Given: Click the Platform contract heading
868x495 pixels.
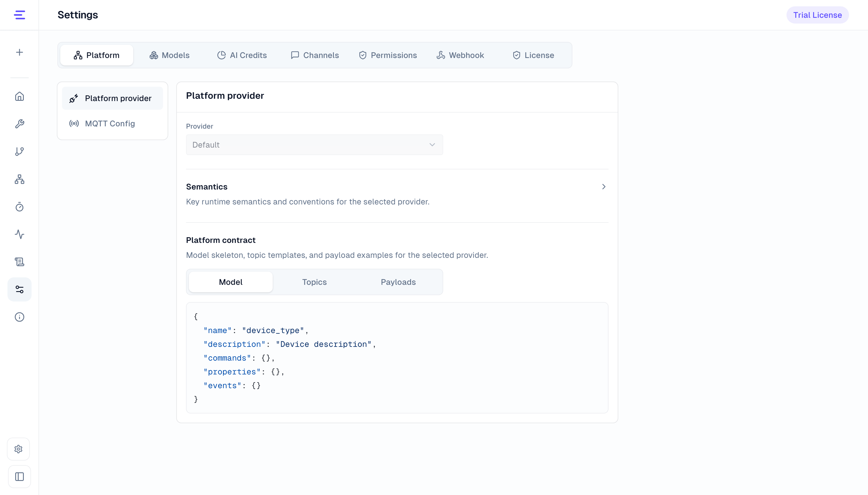Looking at the screenshot, I should (221, 240).
